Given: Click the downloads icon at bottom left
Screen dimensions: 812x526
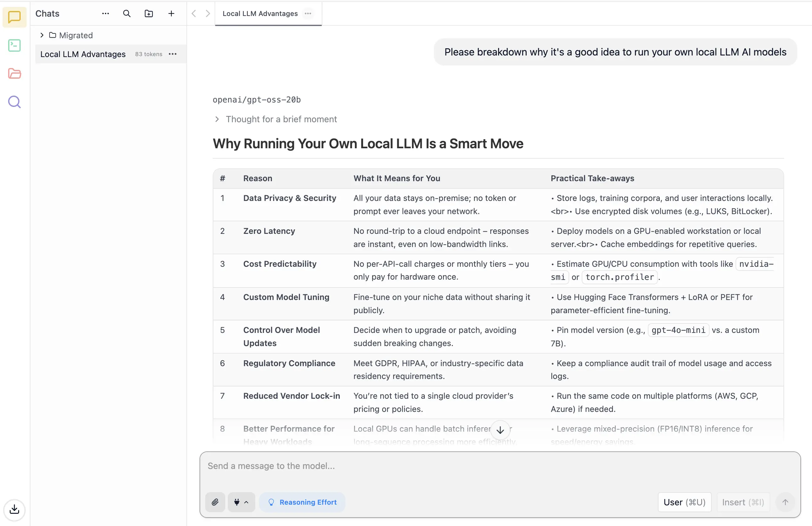Looking at the screenshot, I should pos(14,510).
